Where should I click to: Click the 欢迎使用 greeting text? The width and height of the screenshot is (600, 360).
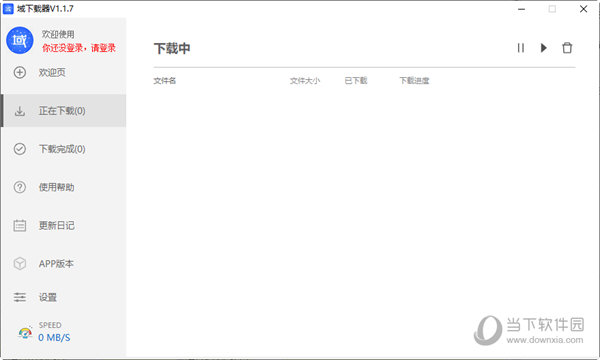58,34
